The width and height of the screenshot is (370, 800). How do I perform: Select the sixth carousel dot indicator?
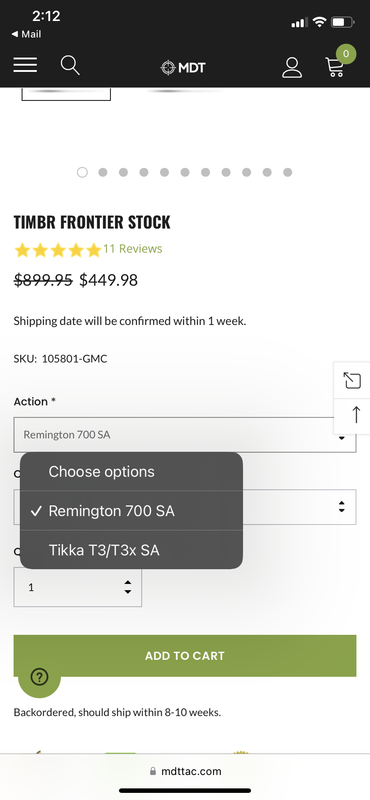point(185,172)
